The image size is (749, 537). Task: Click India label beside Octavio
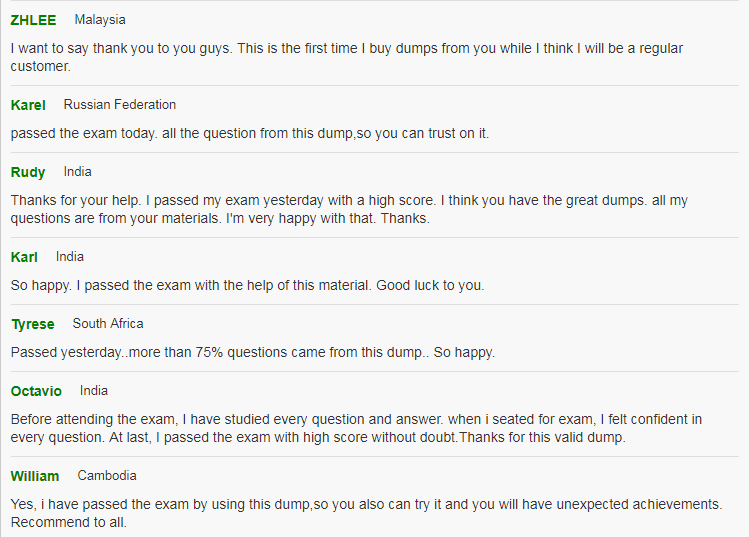pyautogui.click(x=94, y=391)
